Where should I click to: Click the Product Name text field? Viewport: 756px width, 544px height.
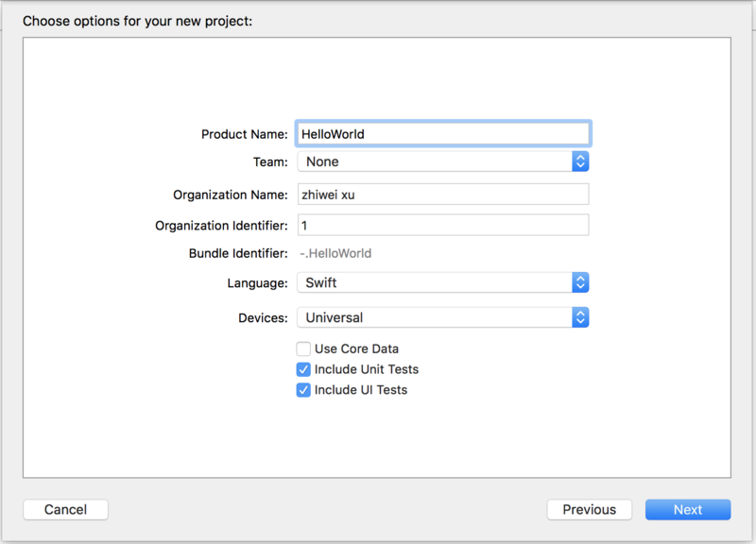442,133
